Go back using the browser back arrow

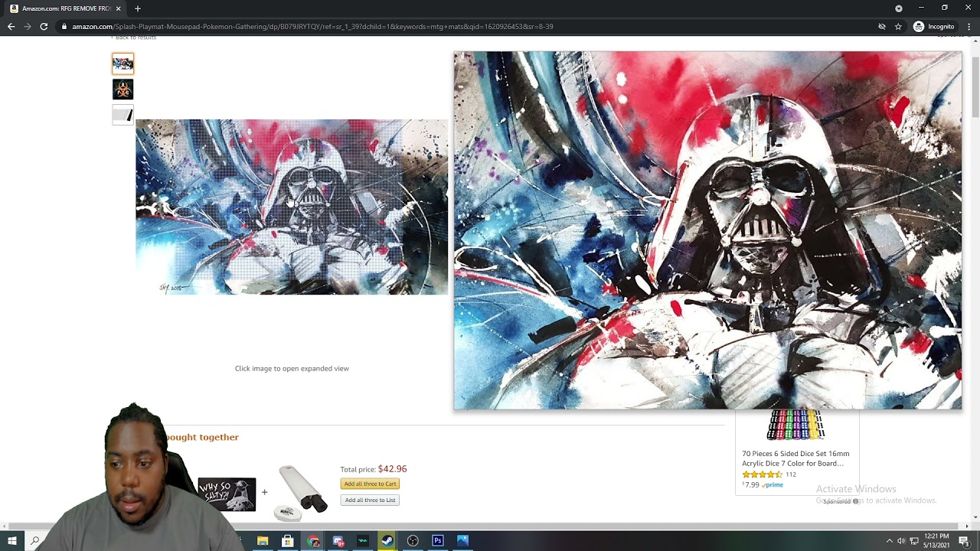tap(11, 27)
